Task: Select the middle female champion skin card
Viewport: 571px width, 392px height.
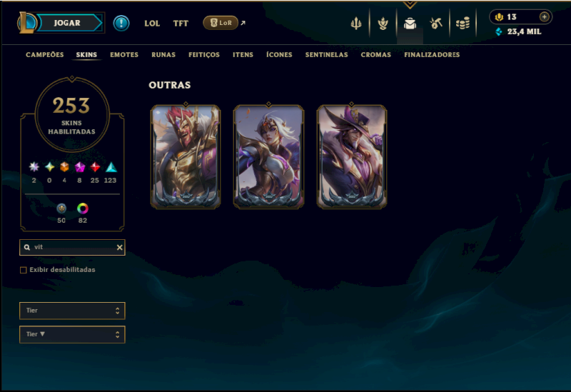Action: pyautogui.click(x=269, y=156)
